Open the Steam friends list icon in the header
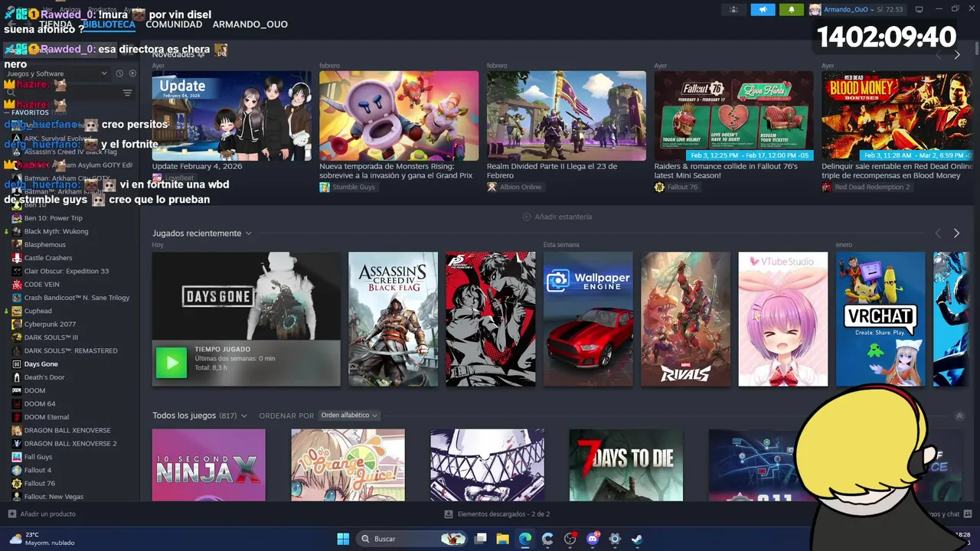This screenshot has height=551, width=980. 733,9
